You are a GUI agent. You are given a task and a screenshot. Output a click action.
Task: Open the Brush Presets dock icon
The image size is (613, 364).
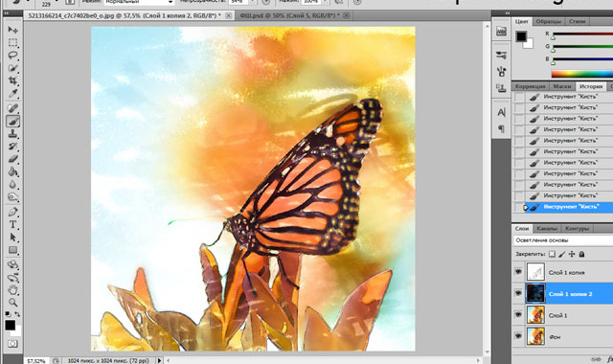[501, 72]
